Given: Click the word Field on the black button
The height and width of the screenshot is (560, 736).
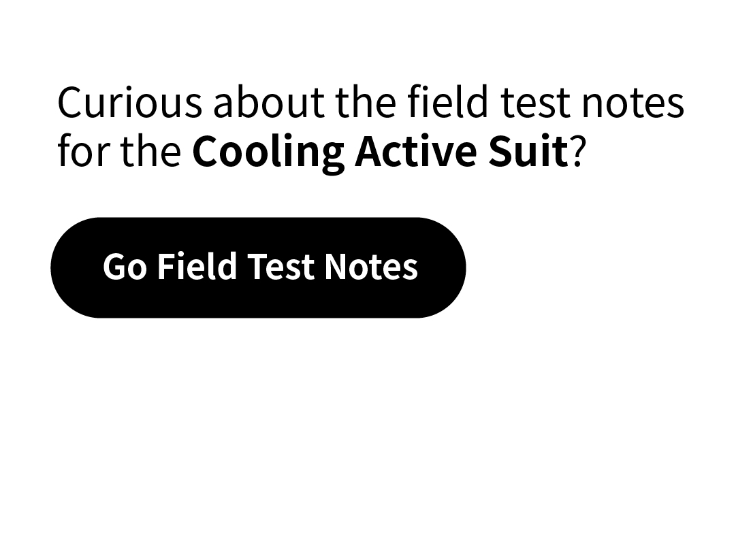Looking at the screenshot, I should 197,267.
